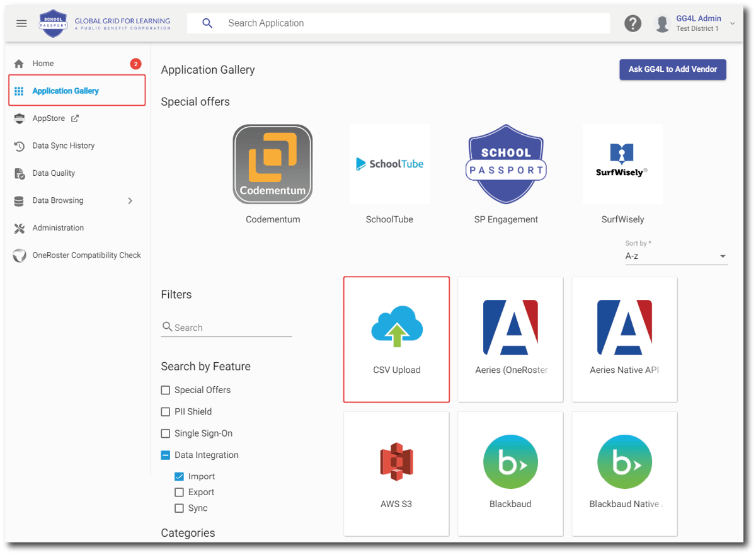Image resolution: width=756 pixels, height=555 pixels.
Task: Click the help question mark icon
Action: 633,23
